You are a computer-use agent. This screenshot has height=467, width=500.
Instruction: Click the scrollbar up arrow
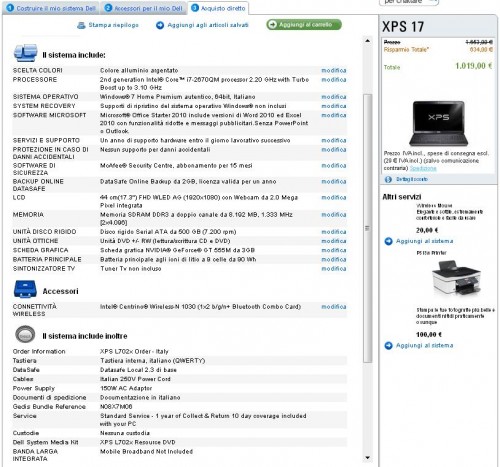click(x=367, y=41)
